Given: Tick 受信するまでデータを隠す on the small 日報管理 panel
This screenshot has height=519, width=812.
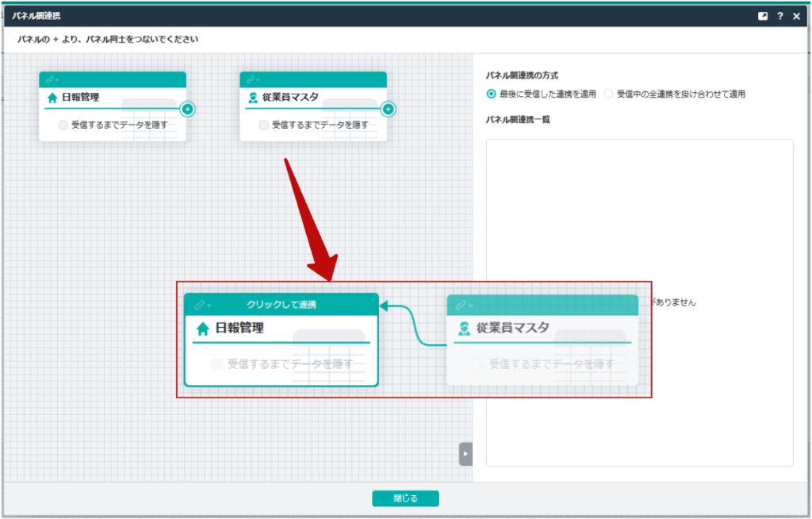Looking at the screenshot, I should tap(63, 125).
